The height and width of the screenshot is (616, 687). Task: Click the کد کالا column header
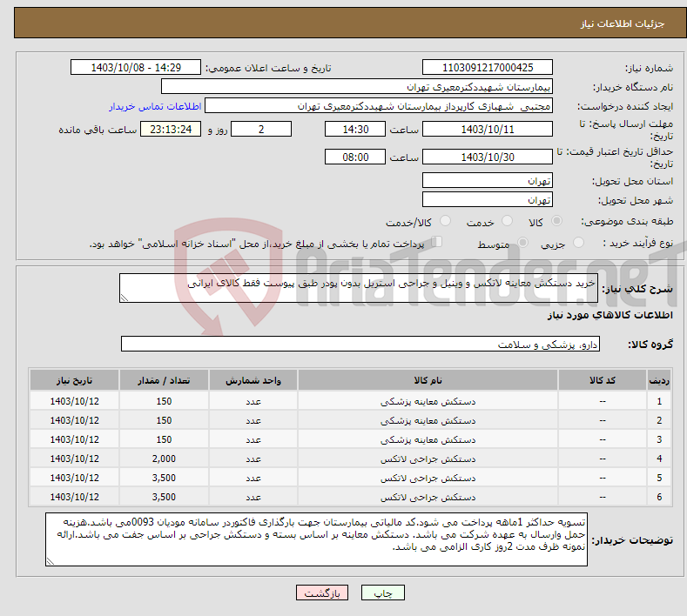point(603,380)
